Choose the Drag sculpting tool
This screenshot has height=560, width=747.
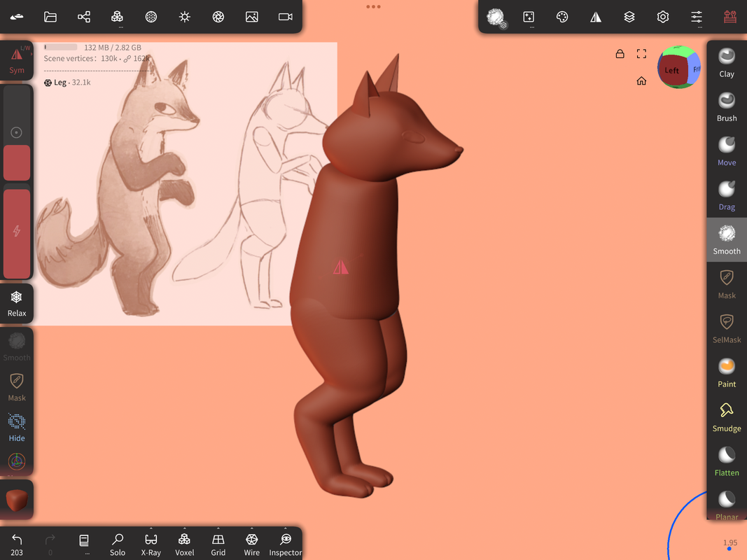(x=727, y=195)
